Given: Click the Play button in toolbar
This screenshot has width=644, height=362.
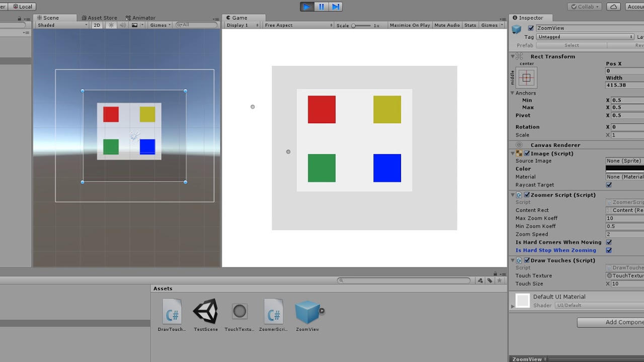Looking at the screenshot, I should pos(307,7).
